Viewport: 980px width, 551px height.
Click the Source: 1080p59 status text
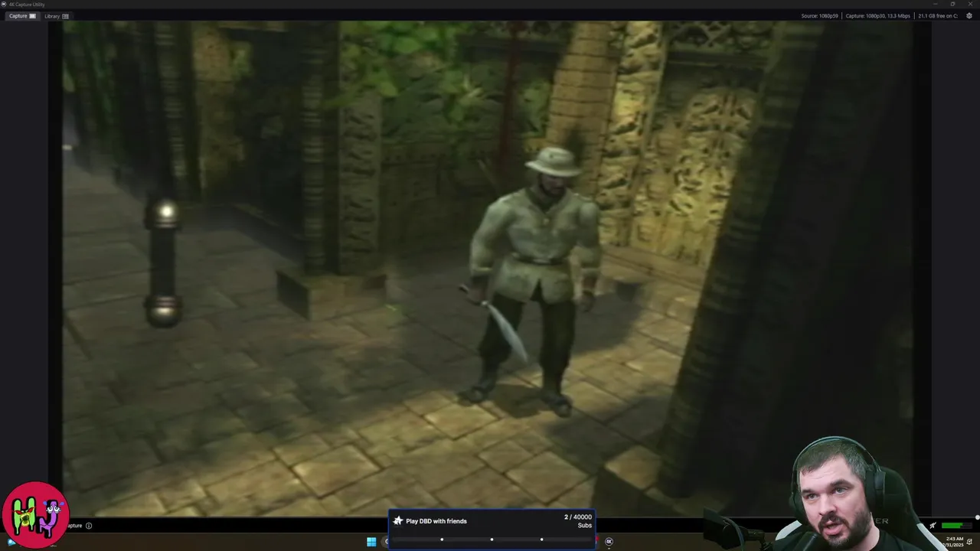[819, 16]
